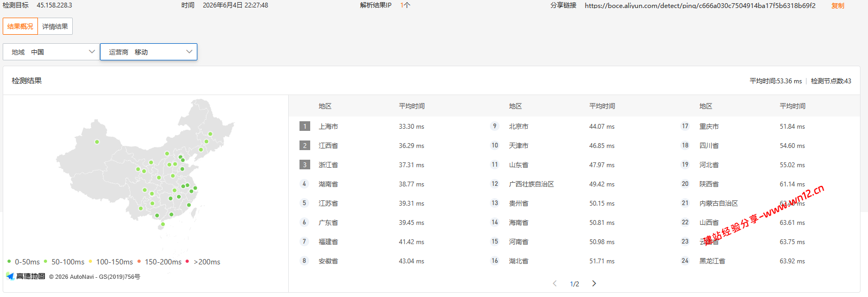Click the 44.07 ms value
Viewport: 868px width, 297px height.
(602, 127)
